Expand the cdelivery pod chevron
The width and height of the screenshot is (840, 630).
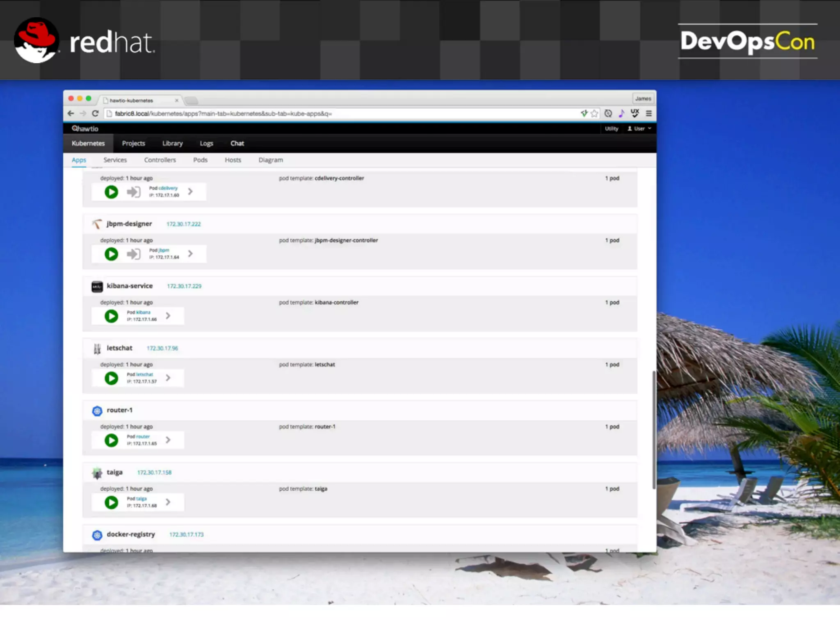190,192
